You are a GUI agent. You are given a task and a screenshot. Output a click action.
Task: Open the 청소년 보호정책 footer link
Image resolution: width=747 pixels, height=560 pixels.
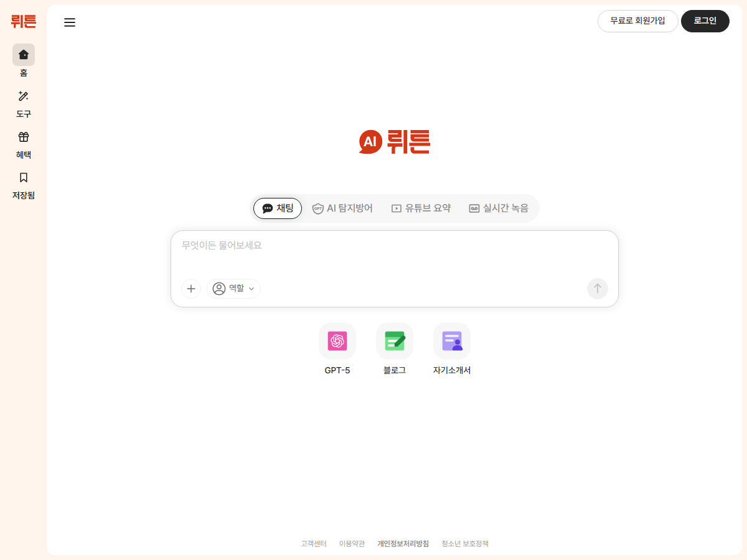point(465,544)
